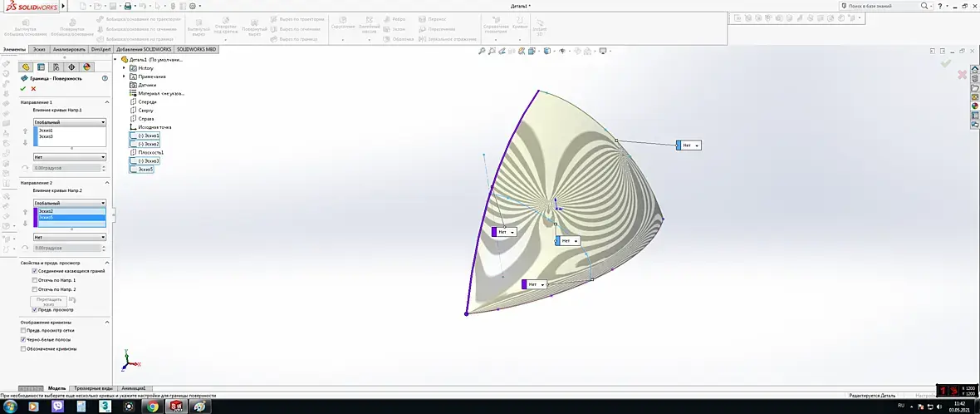Open the Нет dropdown under Направление 1

pyautogui.click(x=70, y=157)
